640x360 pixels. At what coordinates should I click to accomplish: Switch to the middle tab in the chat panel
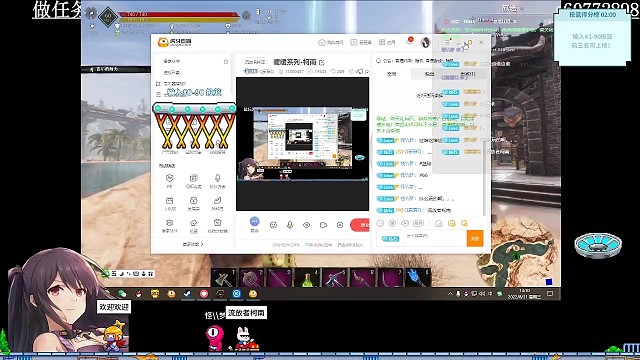coord(429,74)
